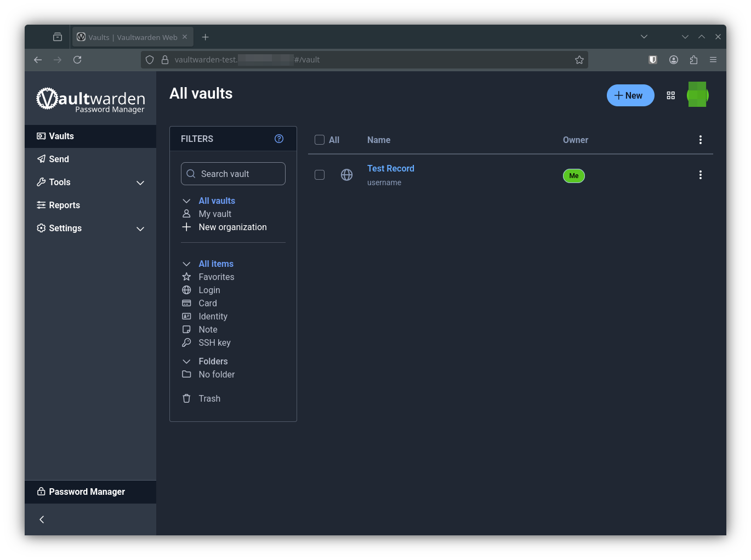Collapse the sidebar with the left chevron
Viewport: 751px width, 560px height.
[x=42, y=519]
